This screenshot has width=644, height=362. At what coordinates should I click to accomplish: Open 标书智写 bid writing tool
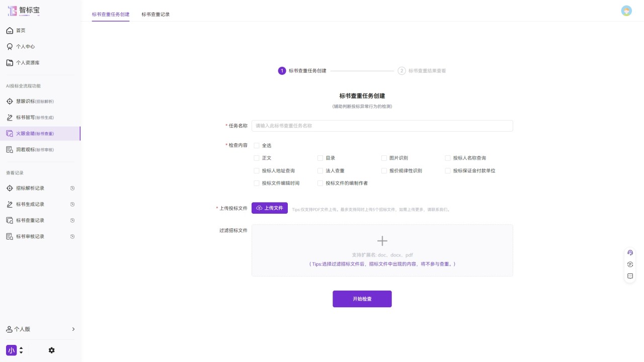[34, 118]
